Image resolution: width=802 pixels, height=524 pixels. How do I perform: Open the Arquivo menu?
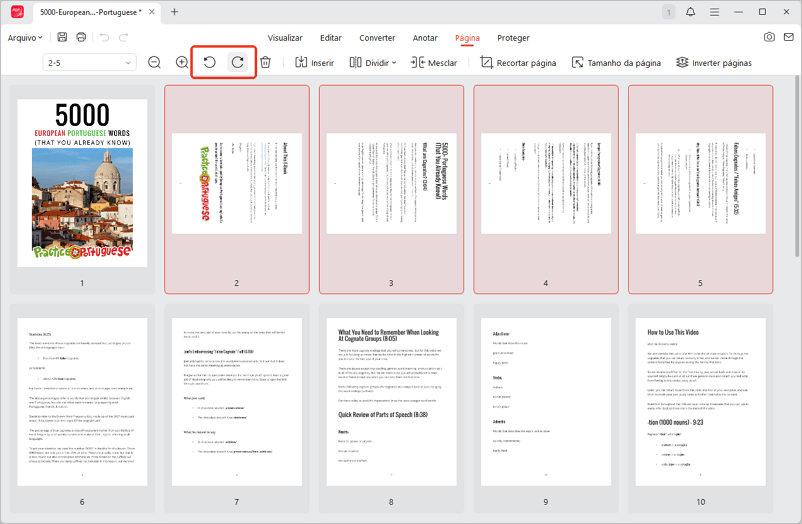(x=25, y=38)
